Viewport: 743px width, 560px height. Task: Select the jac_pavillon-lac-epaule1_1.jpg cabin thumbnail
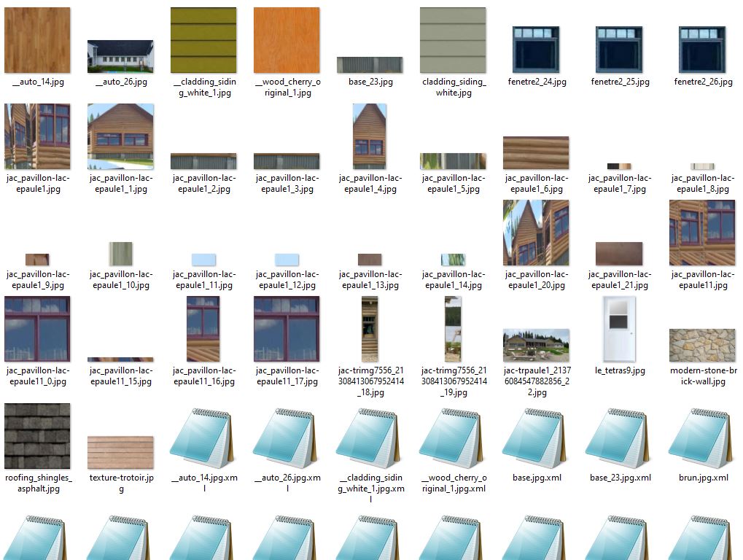coord(120,136)
